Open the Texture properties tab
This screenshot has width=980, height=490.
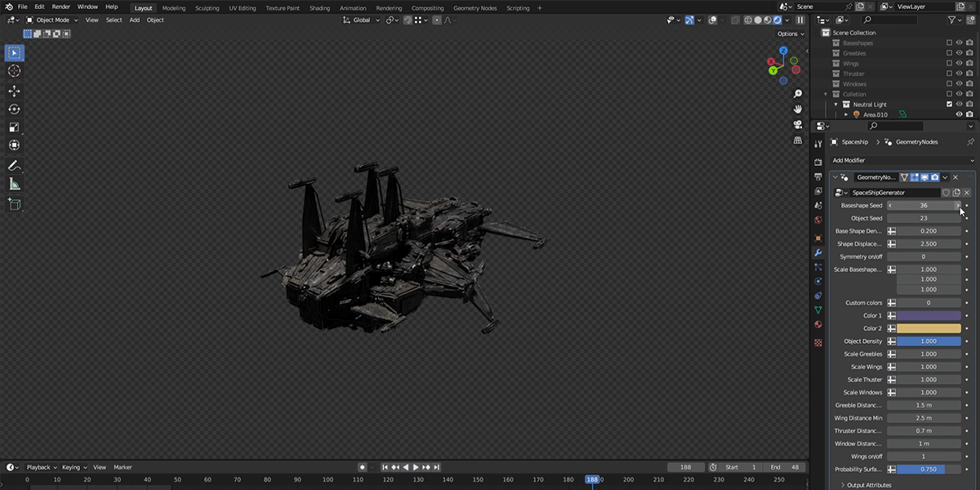click(x=817, y=343)
